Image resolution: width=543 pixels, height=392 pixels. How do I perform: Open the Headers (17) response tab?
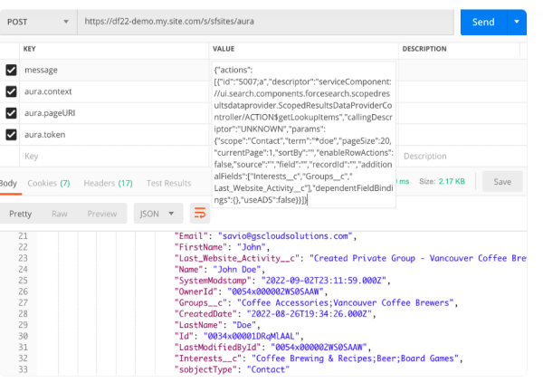pos(107,183)
